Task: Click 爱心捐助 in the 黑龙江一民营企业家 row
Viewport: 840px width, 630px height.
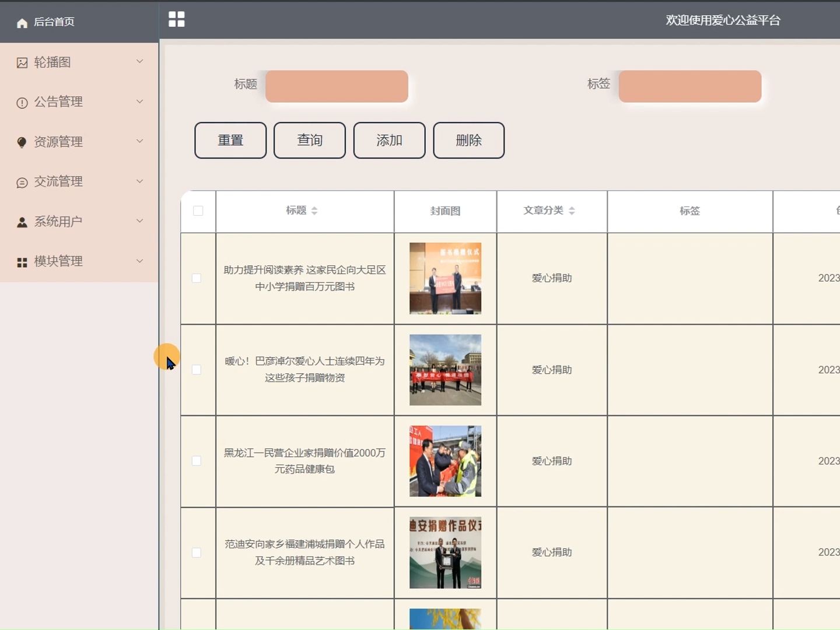Action: point(552,461)
